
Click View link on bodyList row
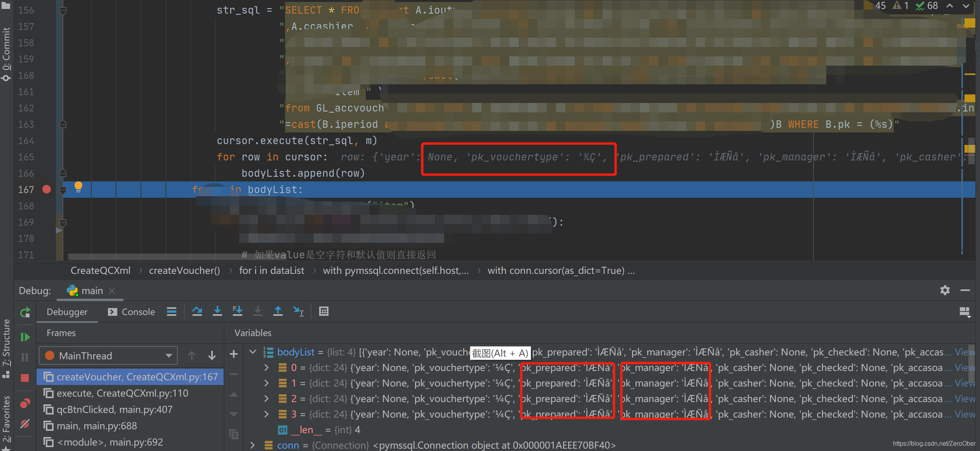point(964,352)
